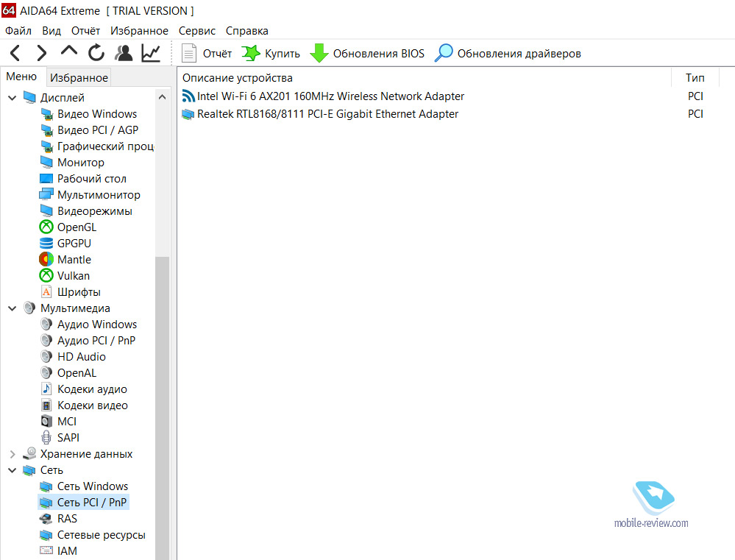Screen dimensions: 735x560
Task: Click the Монитор icon in tree
Action: click(46, 163)
